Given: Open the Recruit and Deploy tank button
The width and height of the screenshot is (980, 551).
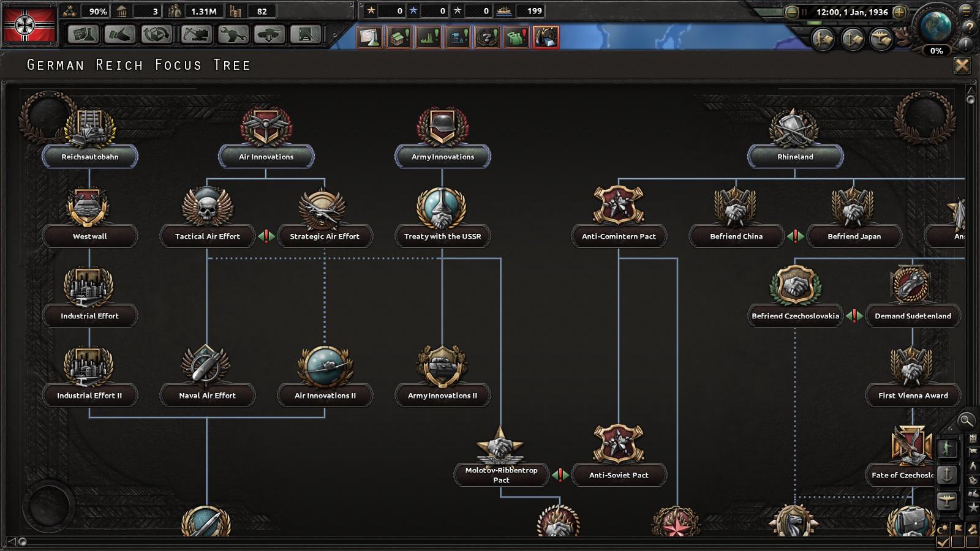Looking at the screenshot, I should (x=269, y=34).
